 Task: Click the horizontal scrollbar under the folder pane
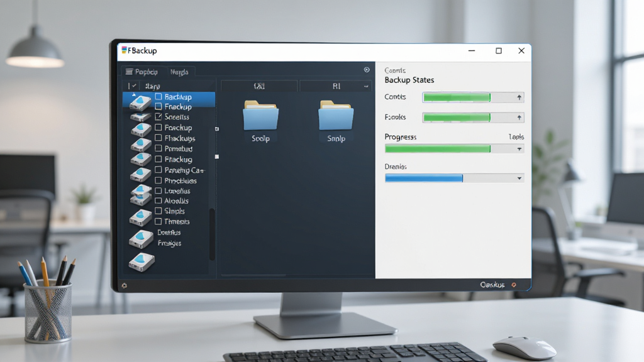(253, 275)
